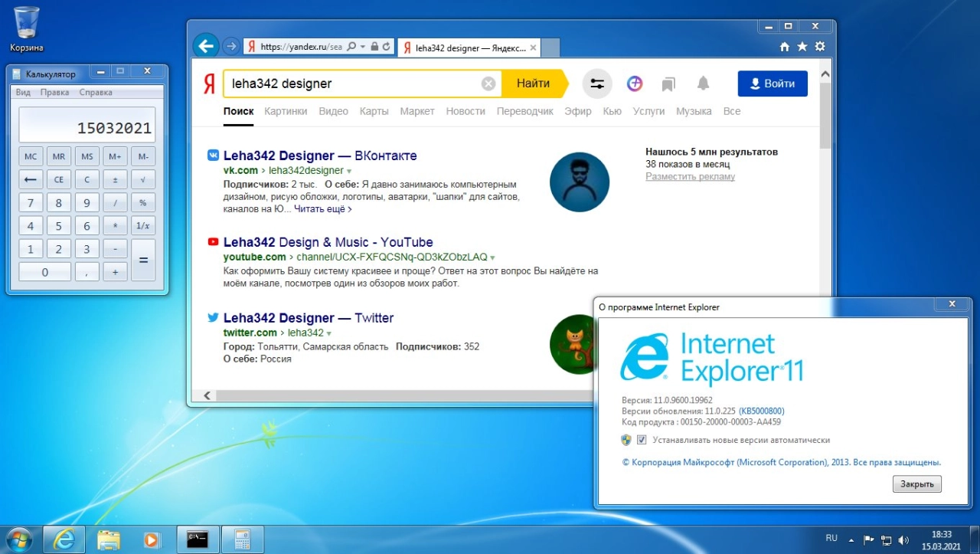The height and width of the screenshot is (554, 980).
Task: Click the blue Войти login button
Action: point(773,84)
